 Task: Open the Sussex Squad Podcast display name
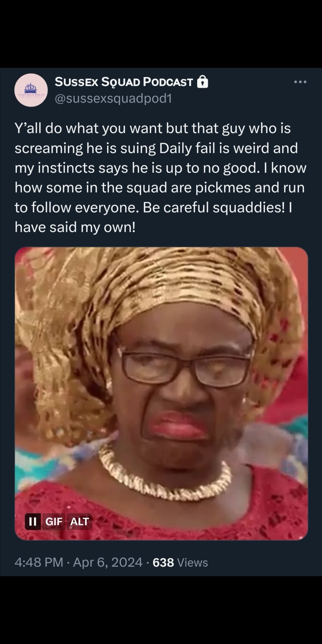[124, 82]
